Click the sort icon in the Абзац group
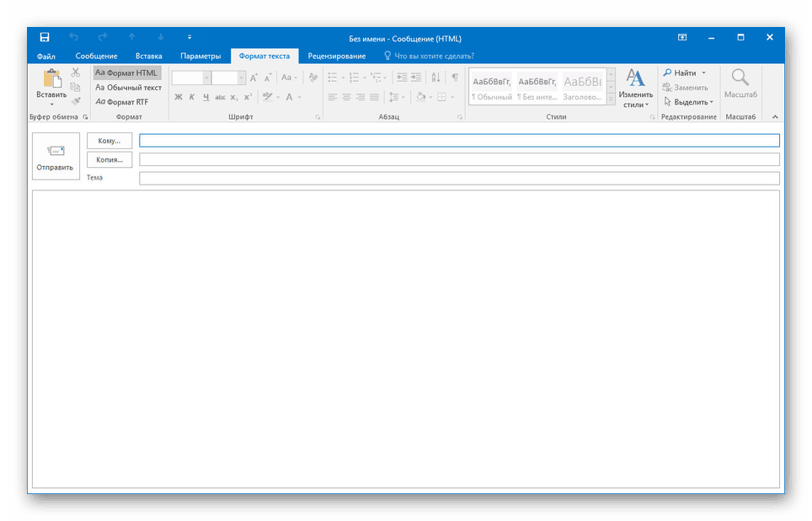This screenshot has width=812, height=521. (x=436, y=78)
